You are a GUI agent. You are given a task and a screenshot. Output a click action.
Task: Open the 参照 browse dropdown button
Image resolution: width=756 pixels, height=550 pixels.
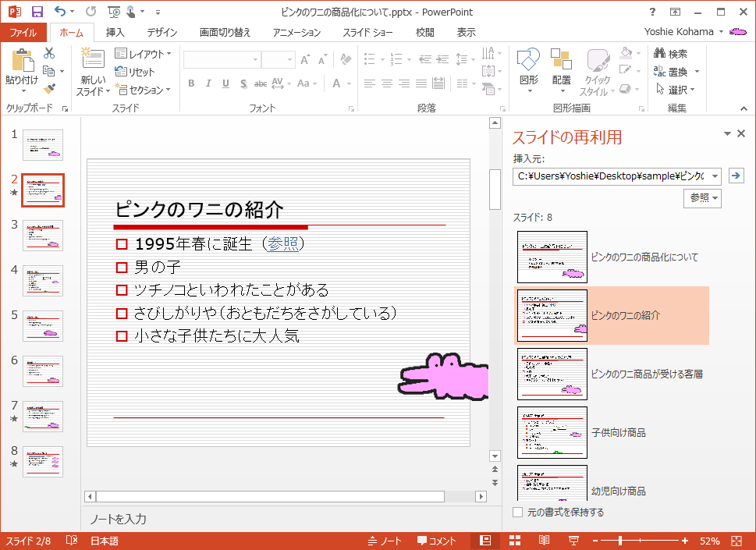click(702, 197)
